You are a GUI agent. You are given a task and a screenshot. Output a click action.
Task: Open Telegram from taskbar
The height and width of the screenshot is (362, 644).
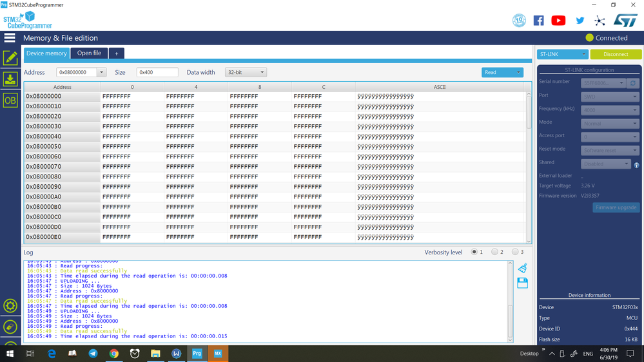[x=93, y=354]
